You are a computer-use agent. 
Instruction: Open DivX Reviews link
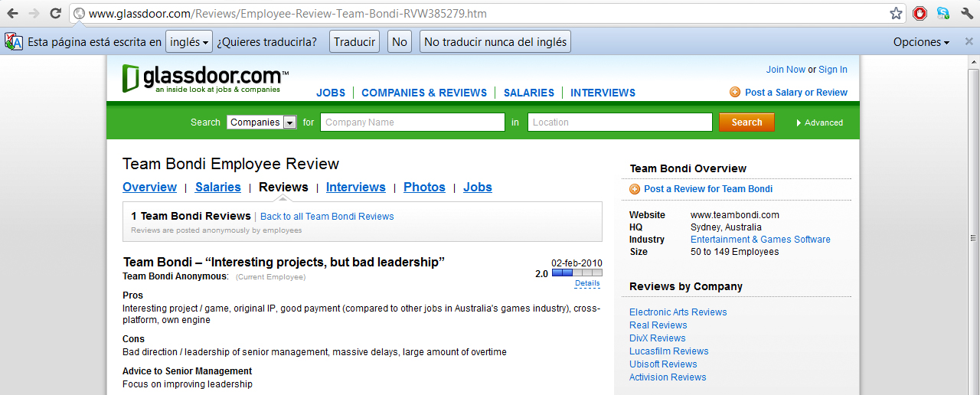pyautogui.click(x=658, y=338)
